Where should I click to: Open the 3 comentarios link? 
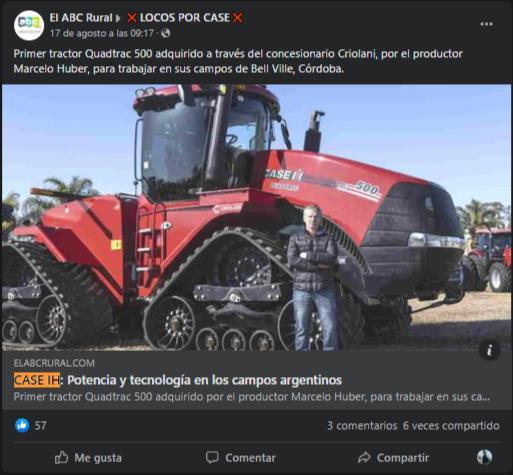362,426
